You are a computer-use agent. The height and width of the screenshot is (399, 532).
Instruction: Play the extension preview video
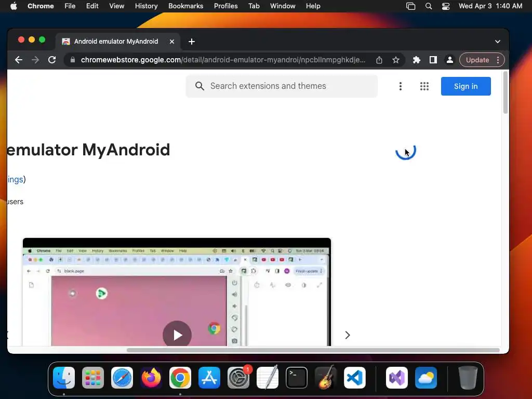pyautogui.click(x=177, y=335)
